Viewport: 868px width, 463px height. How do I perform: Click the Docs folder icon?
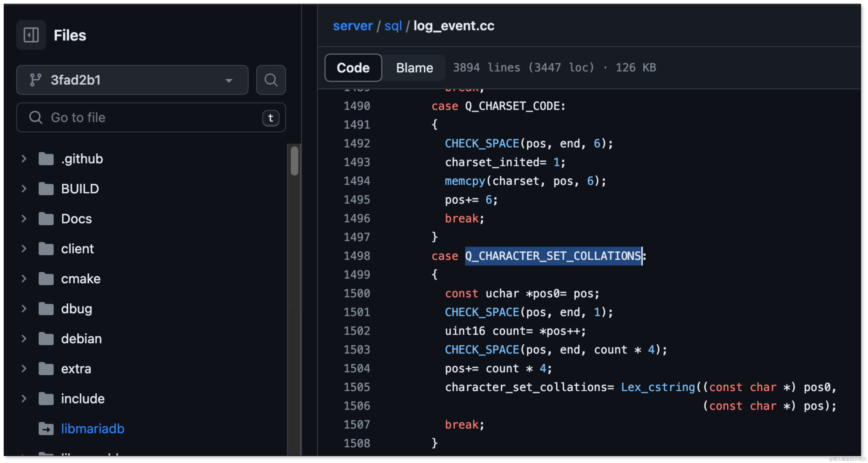pyautogui.click(x=46, y=218)
